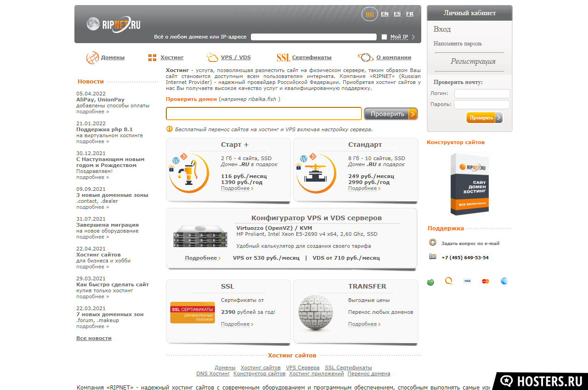Click the QIWI orange payment icon
This screenshot has width=588, height=390.
[449, 281]
